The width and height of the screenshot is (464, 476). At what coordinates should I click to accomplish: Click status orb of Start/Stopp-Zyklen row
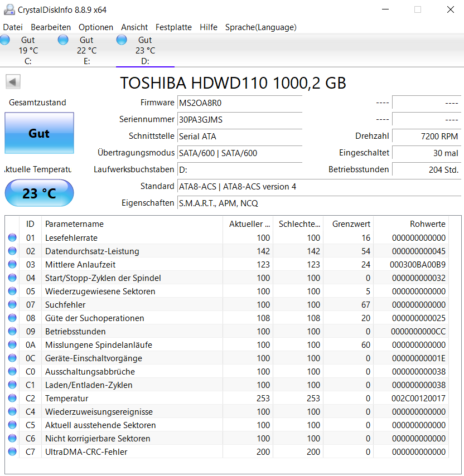(x=12, y=278)
